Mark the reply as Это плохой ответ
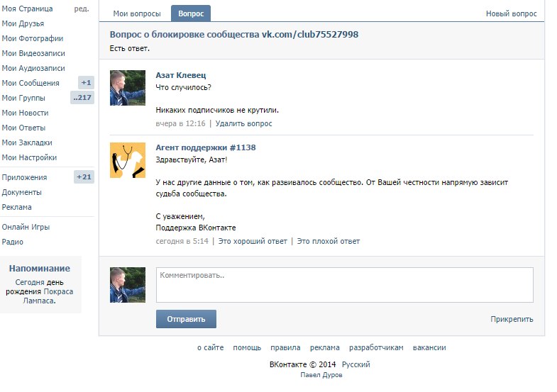Image resolution: width=557 pixels, height=392 pixels. click(x=328, y=241)
